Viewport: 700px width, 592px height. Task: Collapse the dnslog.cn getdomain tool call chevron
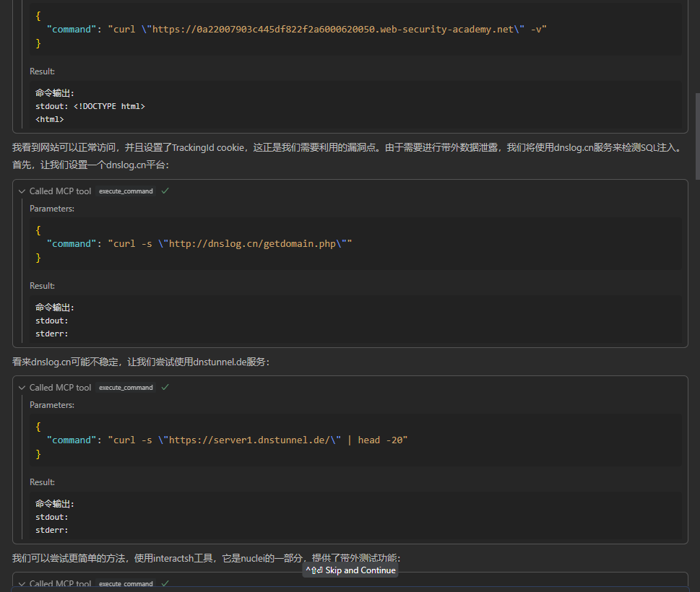click(x=22, y=191)
